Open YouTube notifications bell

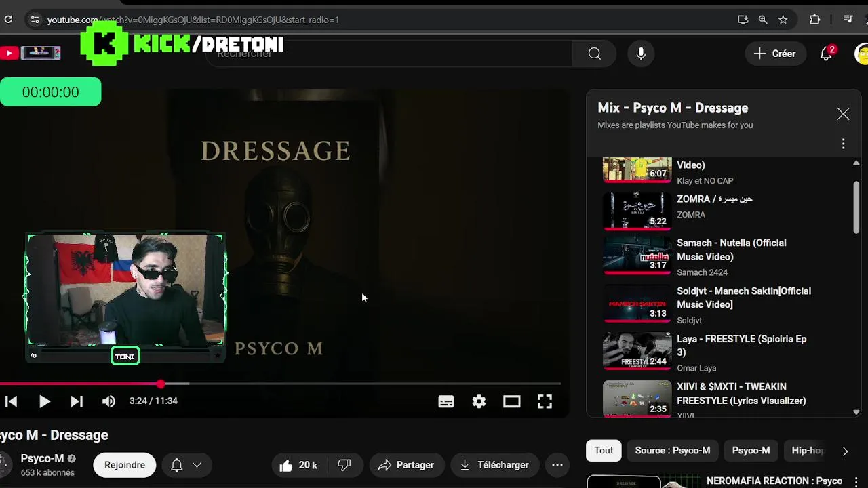826,54
